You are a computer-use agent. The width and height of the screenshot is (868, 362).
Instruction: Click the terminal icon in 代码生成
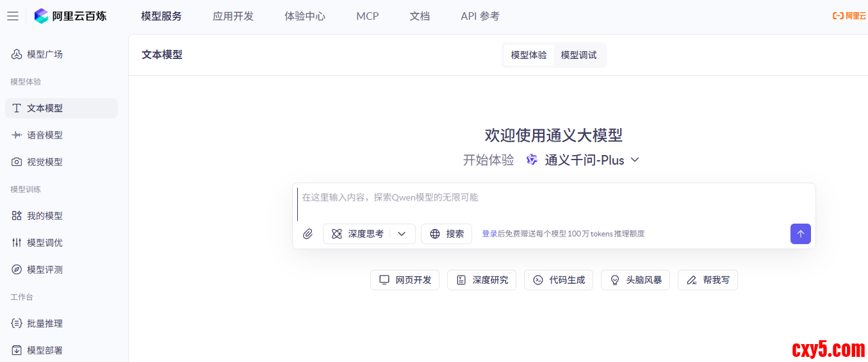(538, 280)
